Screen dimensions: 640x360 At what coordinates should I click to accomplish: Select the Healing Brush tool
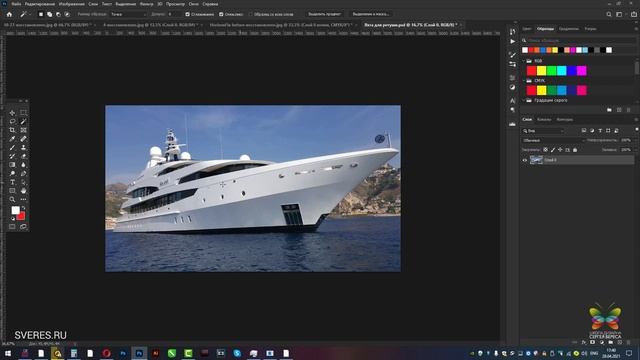(23, 139)
